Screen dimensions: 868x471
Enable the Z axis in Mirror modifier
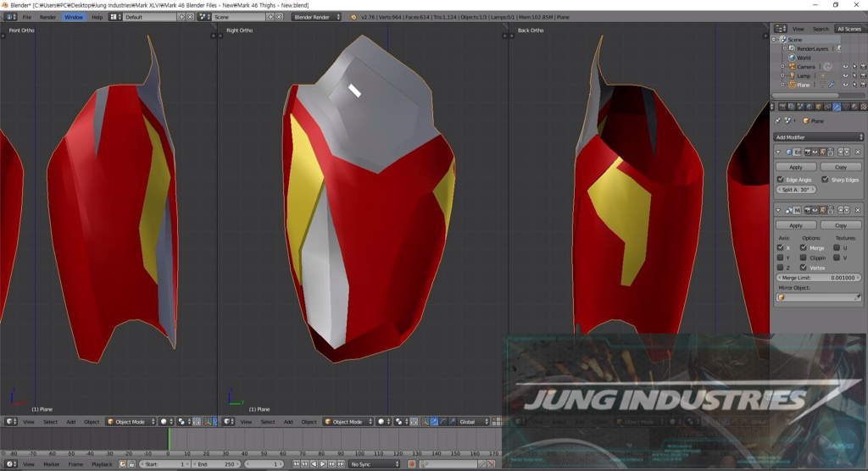point(780,268)
